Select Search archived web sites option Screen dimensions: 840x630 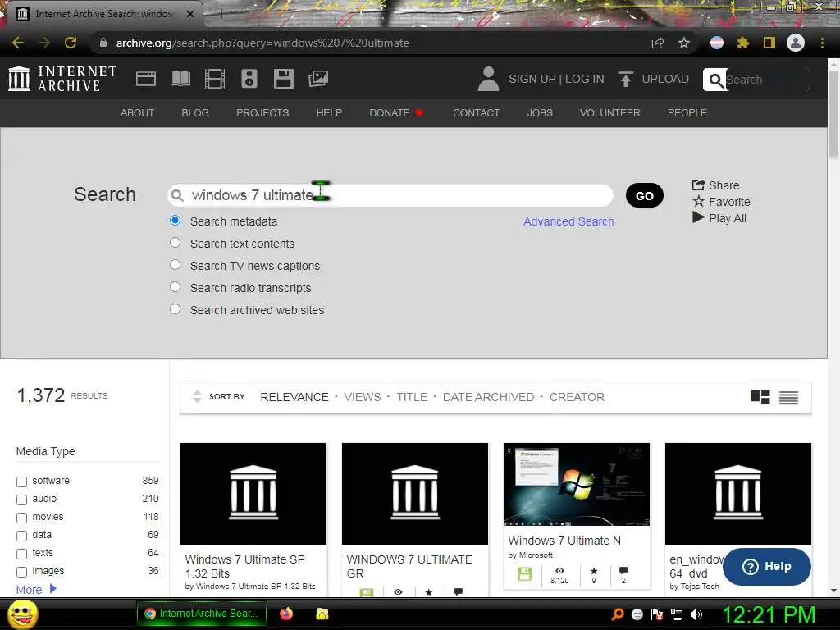175,309
